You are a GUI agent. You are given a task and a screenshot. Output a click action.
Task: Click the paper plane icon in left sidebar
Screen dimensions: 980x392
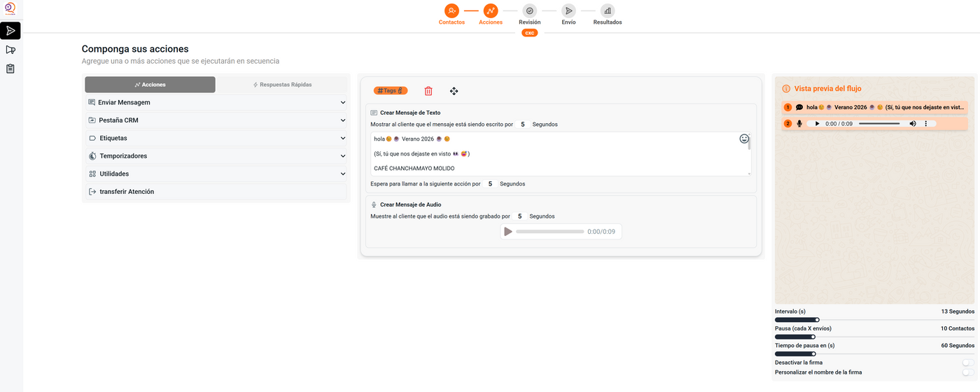pos(10,31)
